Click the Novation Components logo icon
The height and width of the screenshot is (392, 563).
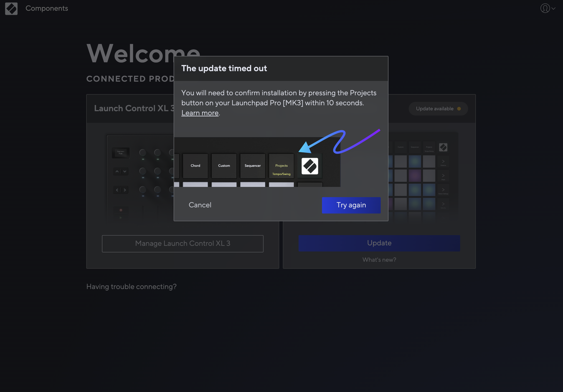11,9
